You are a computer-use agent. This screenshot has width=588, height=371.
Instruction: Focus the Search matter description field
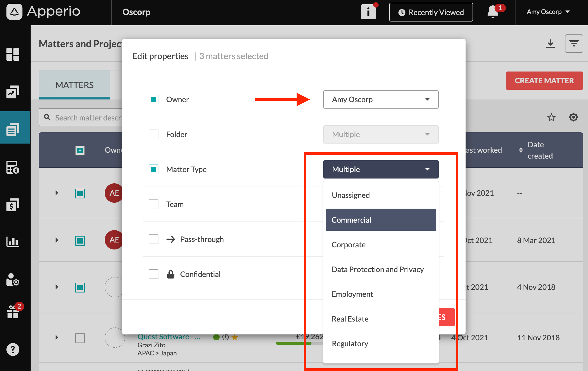pyautogui.click(x=81, y=117)
